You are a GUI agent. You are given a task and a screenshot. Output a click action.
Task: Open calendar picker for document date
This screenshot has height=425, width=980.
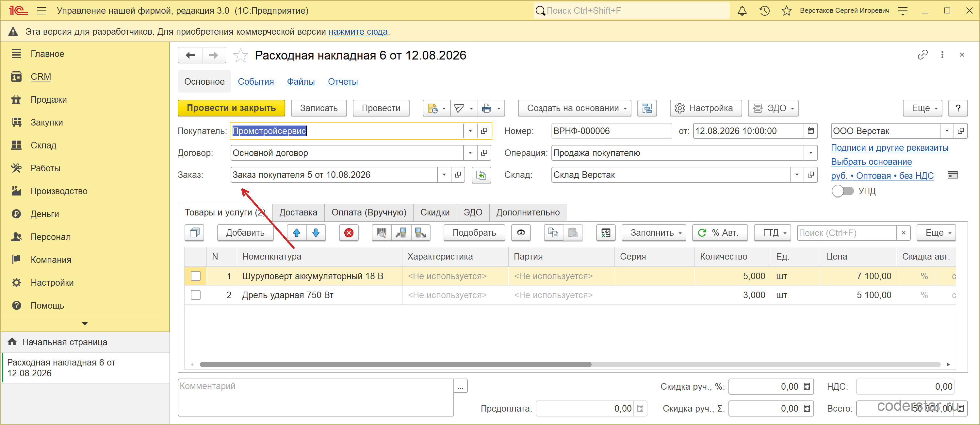pyautogui.click(x=811, y=131)
